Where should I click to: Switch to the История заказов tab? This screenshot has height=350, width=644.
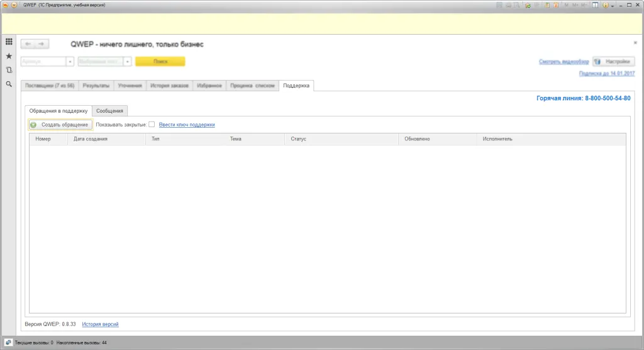[x=169, y=86]
